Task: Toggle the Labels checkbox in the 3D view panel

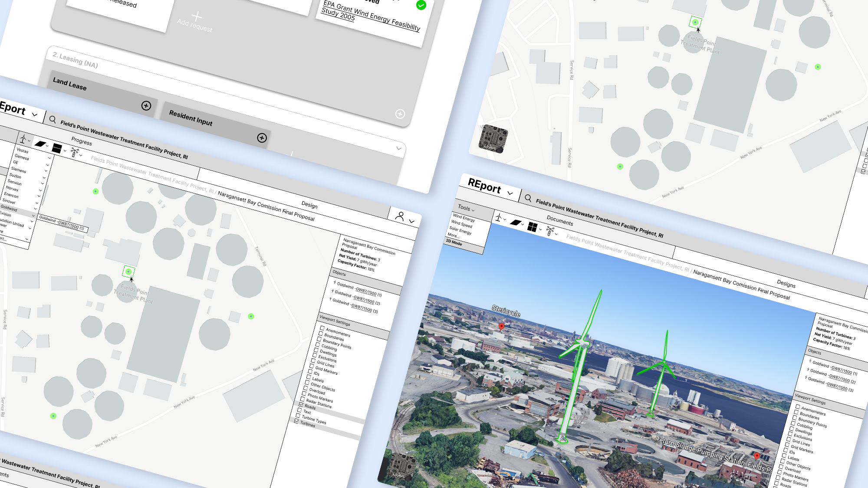Action: tap(784, 455)
